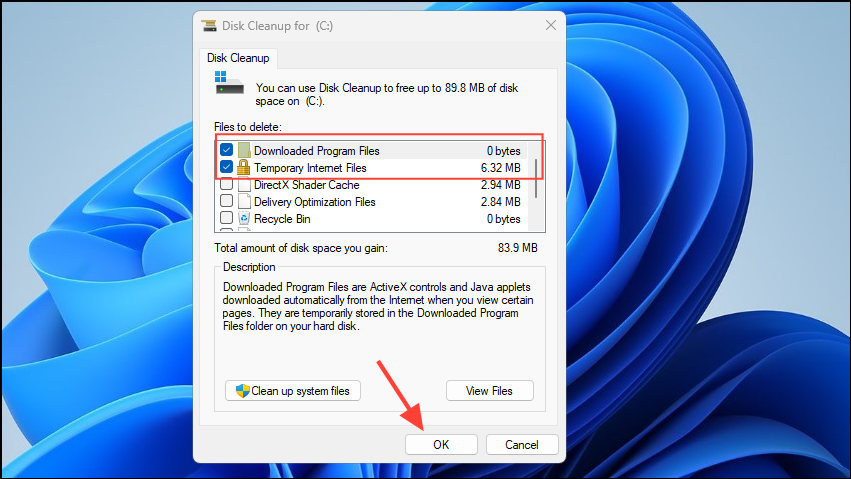Screen dimensions: 851x479
Task: Switch to the Disk Cleanup tab
Action: (238, 58)
